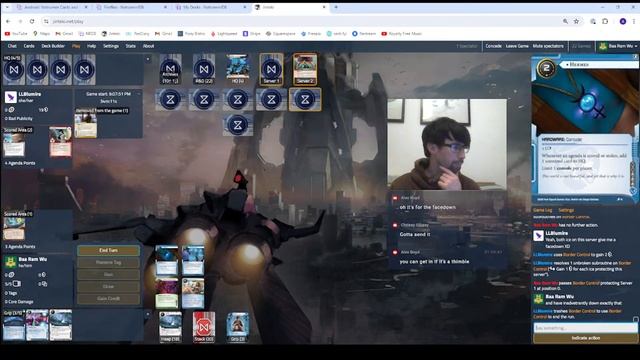Open the Chat menu item

coord(12,46)
